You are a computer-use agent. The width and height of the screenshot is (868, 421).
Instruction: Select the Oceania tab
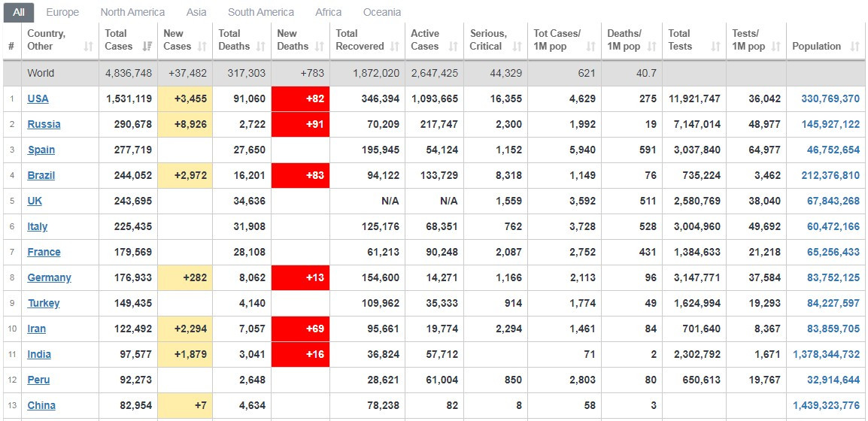(382, 12)
